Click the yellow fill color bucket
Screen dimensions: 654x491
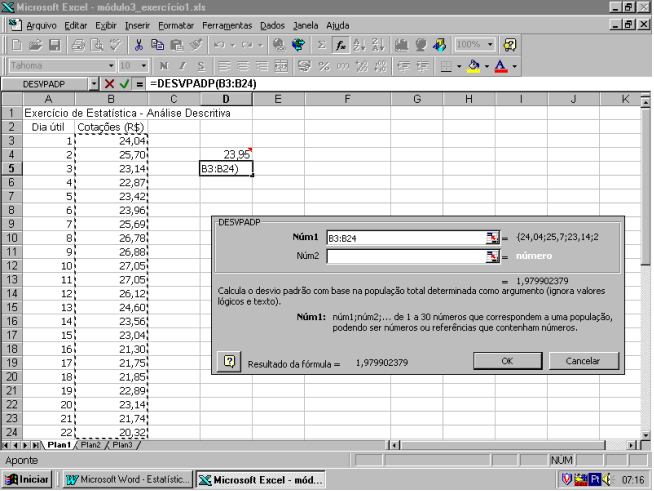pyautogui.click(x=473, y=66)
